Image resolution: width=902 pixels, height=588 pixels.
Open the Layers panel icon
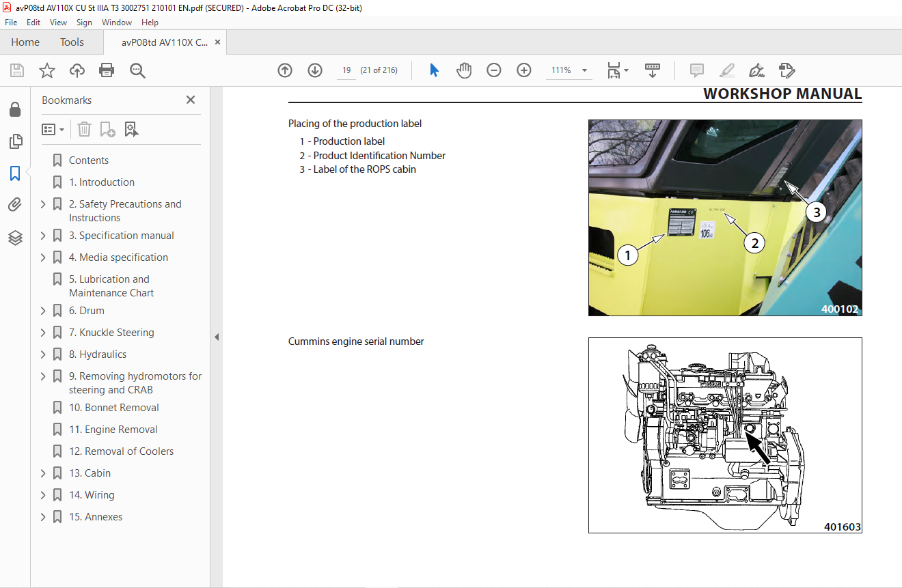(15, 238)
